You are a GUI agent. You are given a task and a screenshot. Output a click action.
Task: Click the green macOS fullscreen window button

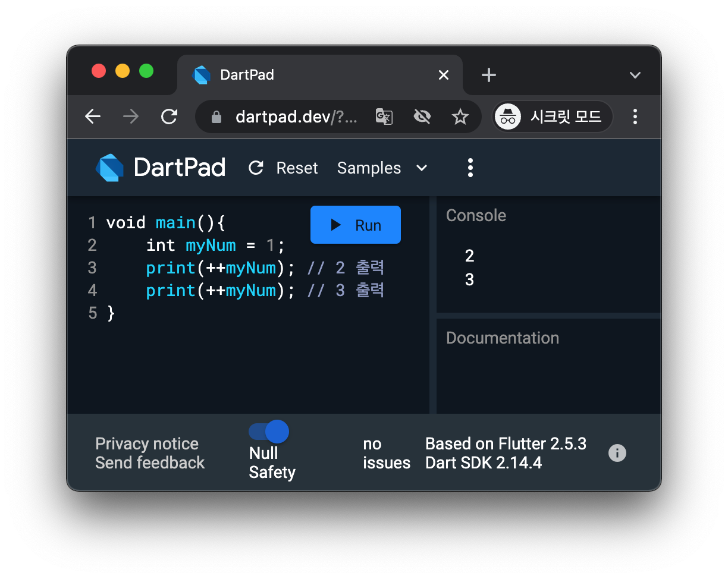tap(146, 71)
